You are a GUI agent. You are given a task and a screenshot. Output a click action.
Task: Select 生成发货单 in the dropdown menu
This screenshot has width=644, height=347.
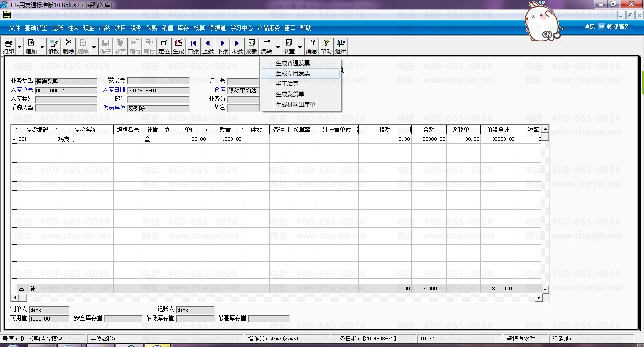tap(300, 94)
